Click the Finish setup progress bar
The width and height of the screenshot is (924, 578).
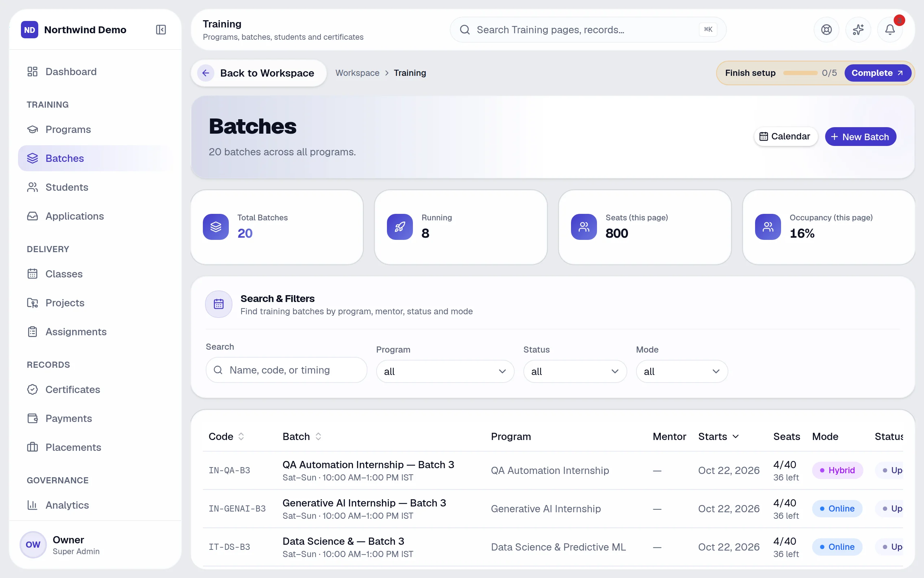point(800,73)
